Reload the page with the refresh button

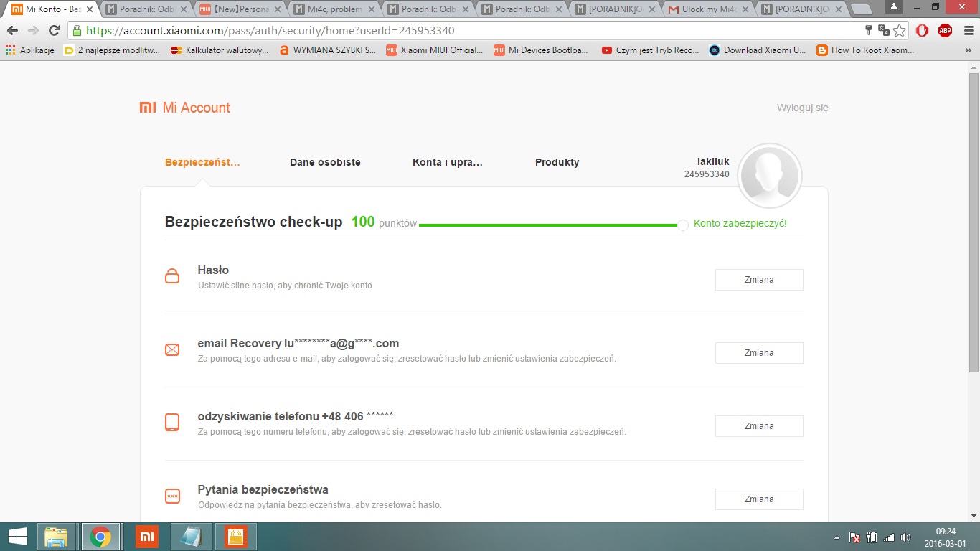(54, 31)
